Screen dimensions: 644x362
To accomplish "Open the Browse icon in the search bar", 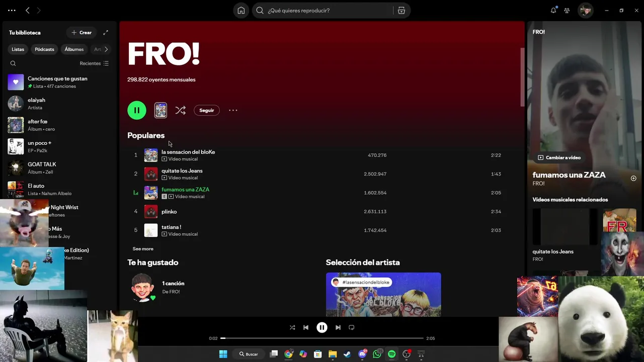I will (401, 10).
